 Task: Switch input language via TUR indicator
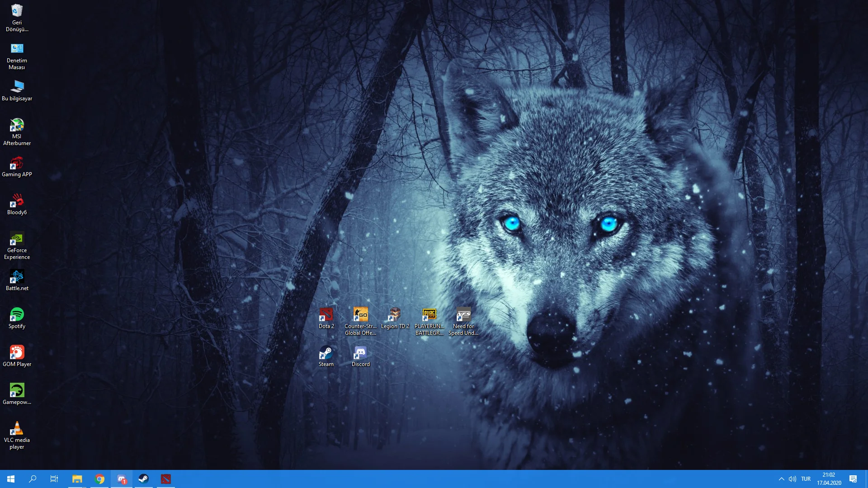point(806,479)
